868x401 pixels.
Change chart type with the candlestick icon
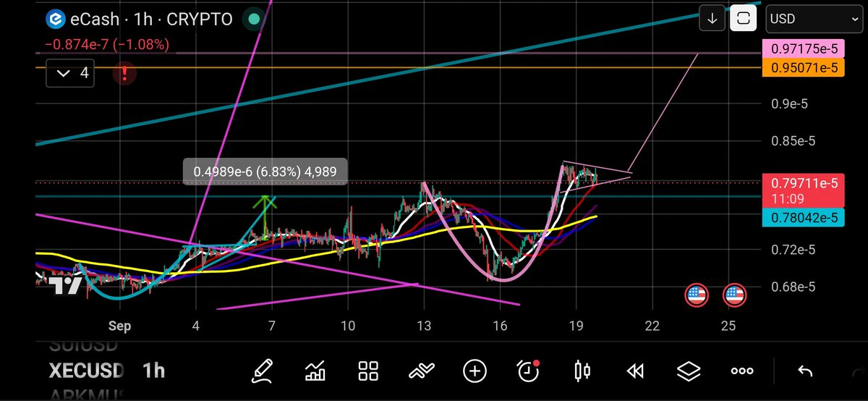(x=582, y=371)
